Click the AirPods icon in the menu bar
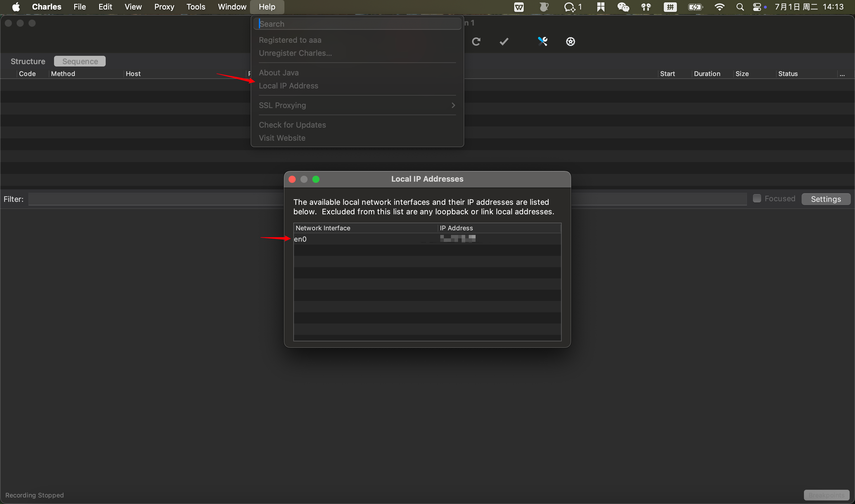 [x=646, y=7]
